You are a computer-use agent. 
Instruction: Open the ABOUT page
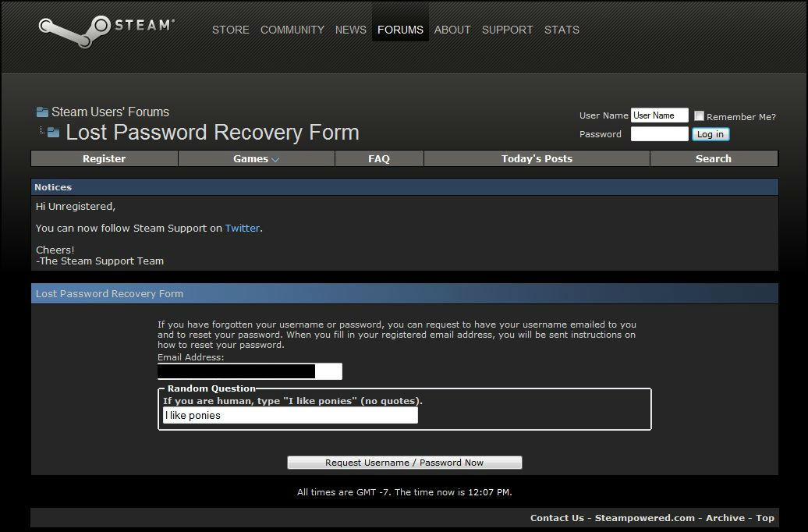(452, 30)
